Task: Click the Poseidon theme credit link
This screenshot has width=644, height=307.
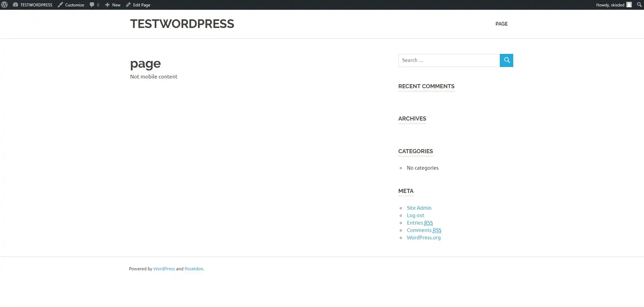Action: [194, 269]
